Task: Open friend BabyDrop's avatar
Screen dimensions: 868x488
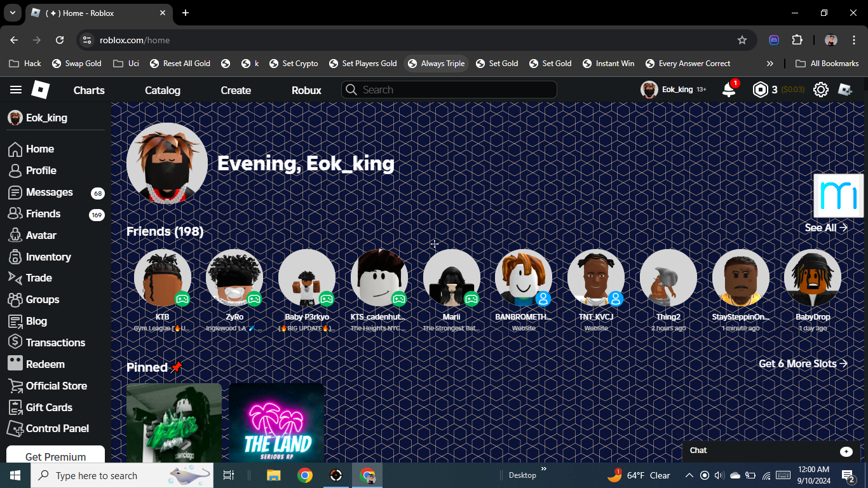Action: (x=813, y=278)
